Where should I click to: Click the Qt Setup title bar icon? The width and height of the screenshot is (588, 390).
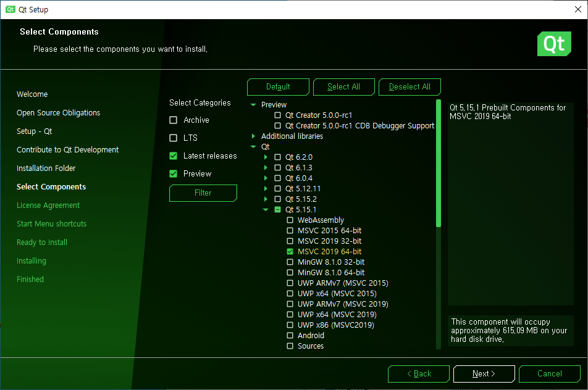click(10, 9)
